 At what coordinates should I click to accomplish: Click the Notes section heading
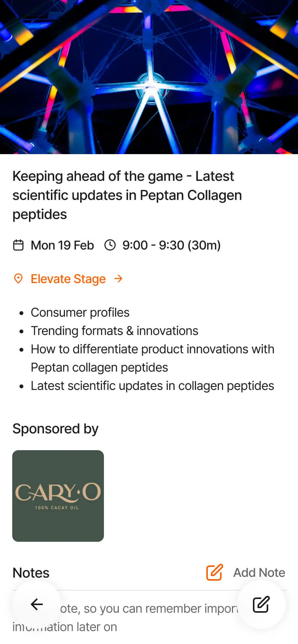(x=31, y=573)
